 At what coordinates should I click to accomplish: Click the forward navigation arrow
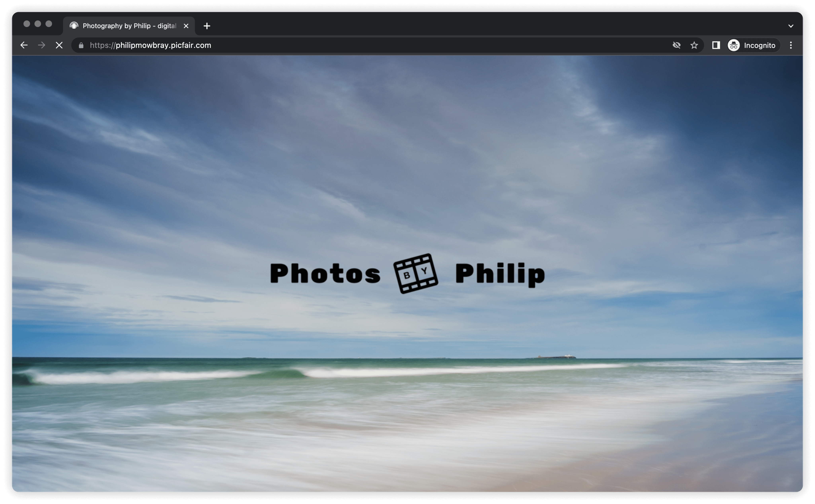(41, 45)
